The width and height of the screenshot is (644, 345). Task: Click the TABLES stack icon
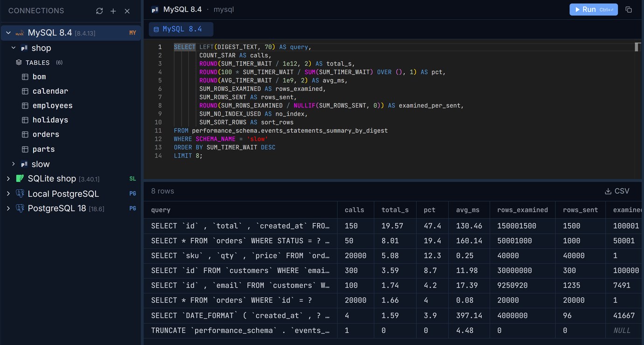click(19, 62)
